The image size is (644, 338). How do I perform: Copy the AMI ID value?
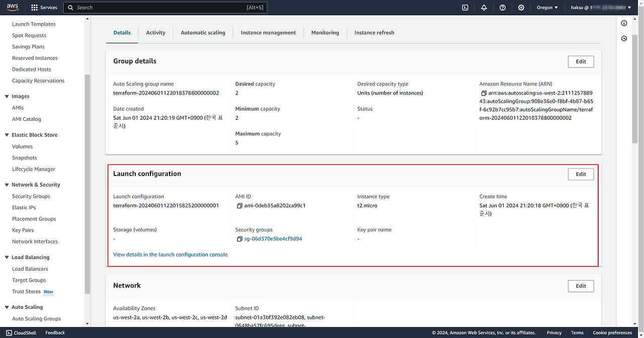click(239, 206)
